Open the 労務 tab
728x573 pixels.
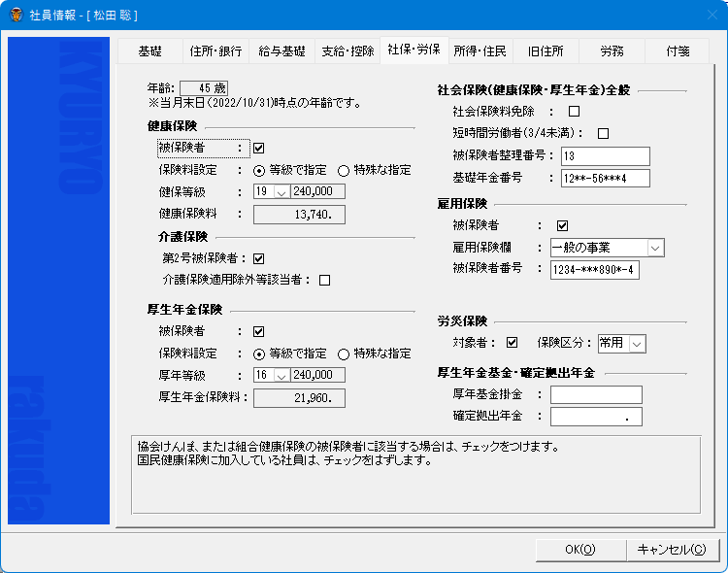[x=612, y=51]
